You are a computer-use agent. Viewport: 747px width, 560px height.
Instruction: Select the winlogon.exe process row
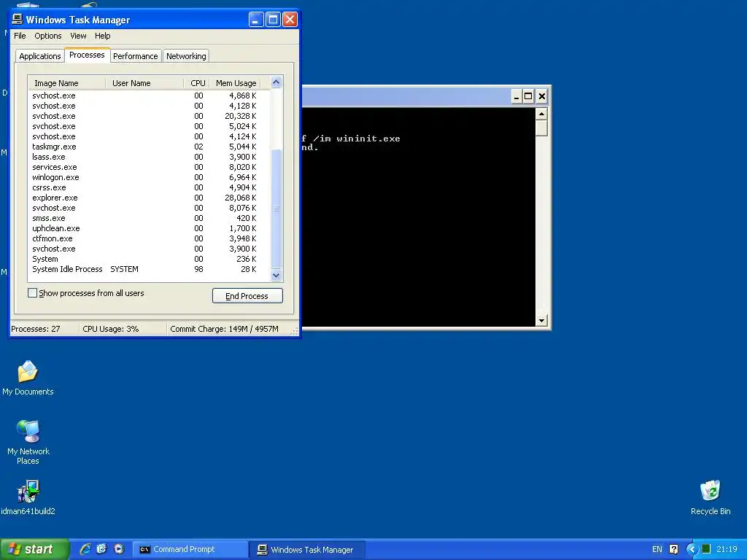click(x=149, y=177)
